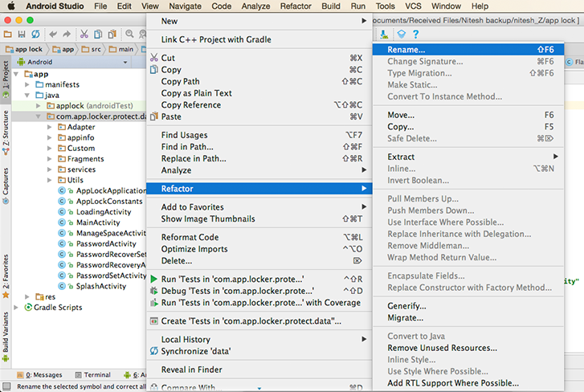Open Add to Favorites submenu
584x392 pixels.
[259, 207]
